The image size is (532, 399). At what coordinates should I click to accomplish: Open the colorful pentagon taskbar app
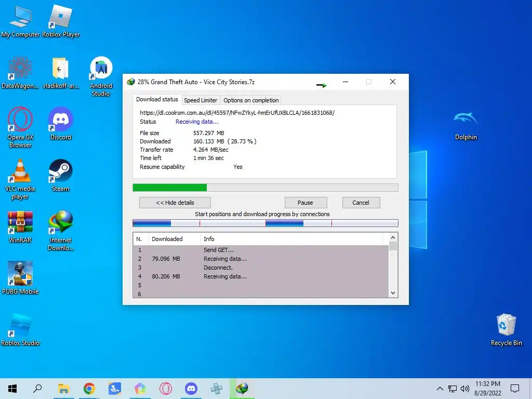[140, 389]
